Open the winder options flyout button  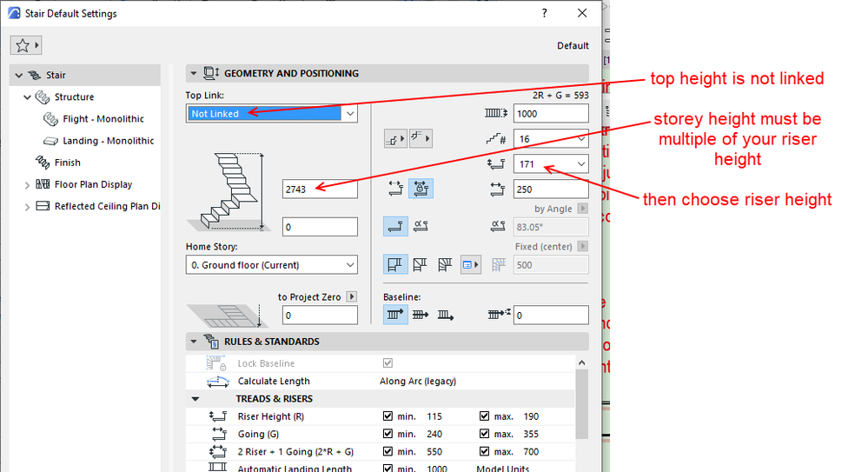point(470,265)
